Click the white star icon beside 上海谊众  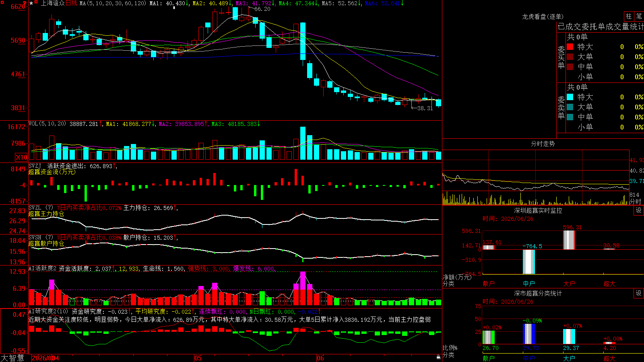point(31,3)
